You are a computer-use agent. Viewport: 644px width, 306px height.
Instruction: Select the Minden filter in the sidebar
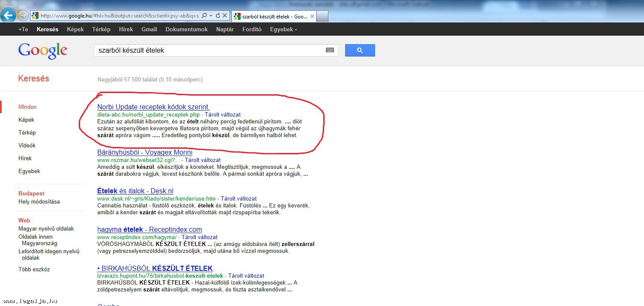27,107
